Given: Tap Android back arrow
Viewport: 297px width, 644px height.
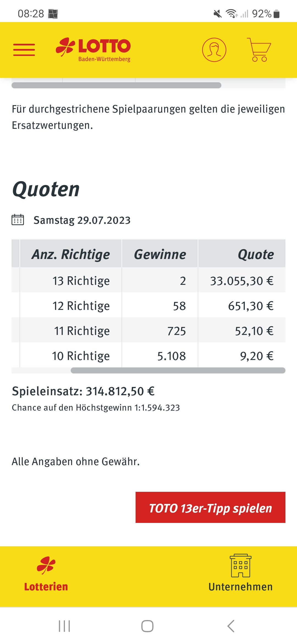Looking at the screenshot, I should [231, 626].
